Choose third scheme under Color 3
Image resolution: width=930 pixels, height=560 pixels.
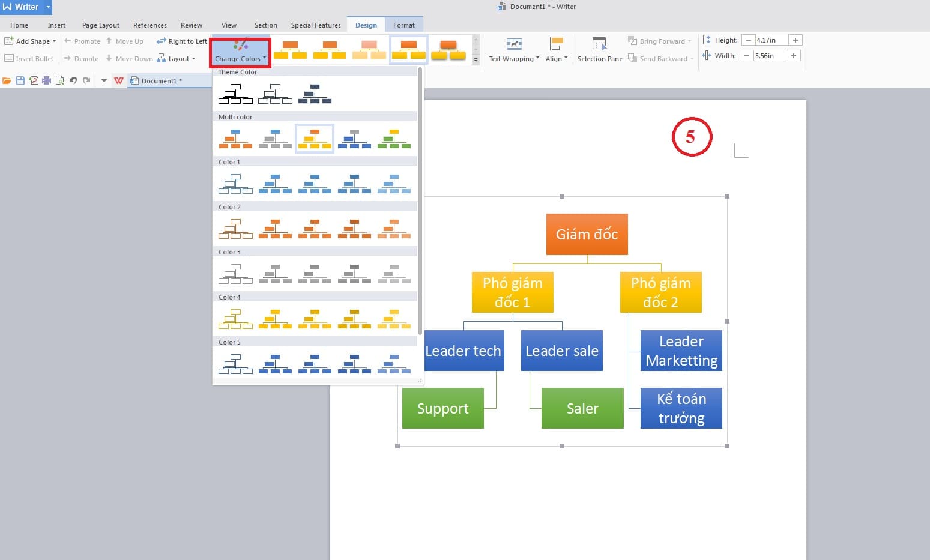click(315, 274)
